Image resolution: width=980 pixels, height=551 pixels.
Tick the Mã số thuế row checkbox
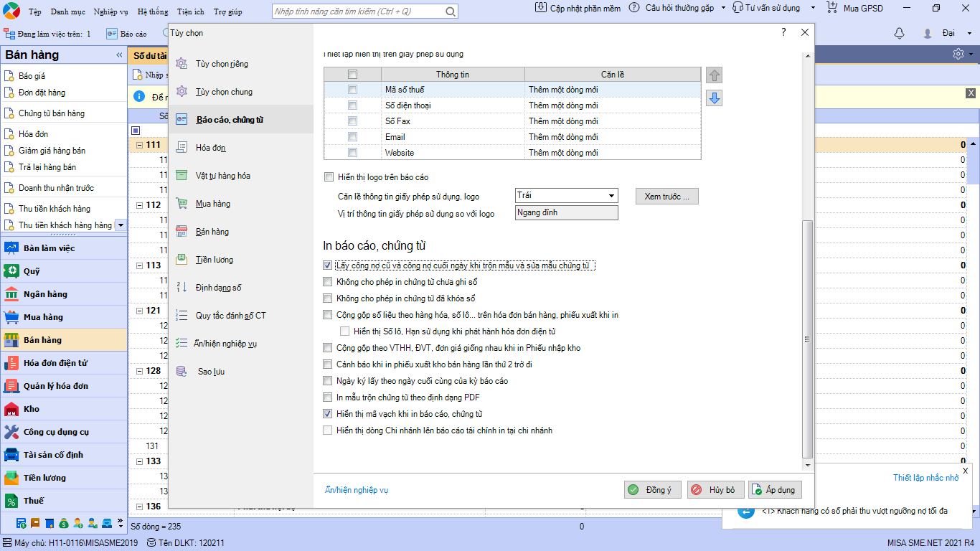(x=352, y=90)
